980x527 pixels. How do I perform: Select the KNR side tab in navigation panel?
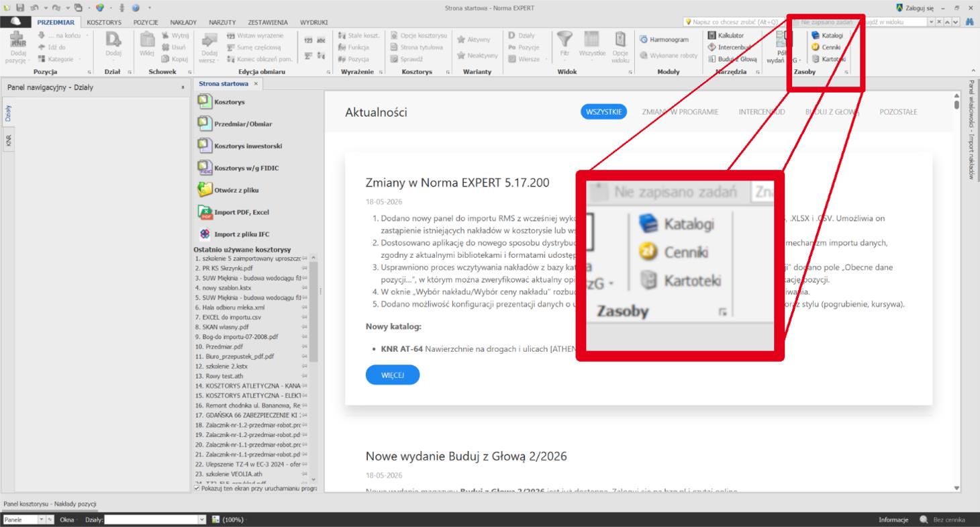point(8,140)
